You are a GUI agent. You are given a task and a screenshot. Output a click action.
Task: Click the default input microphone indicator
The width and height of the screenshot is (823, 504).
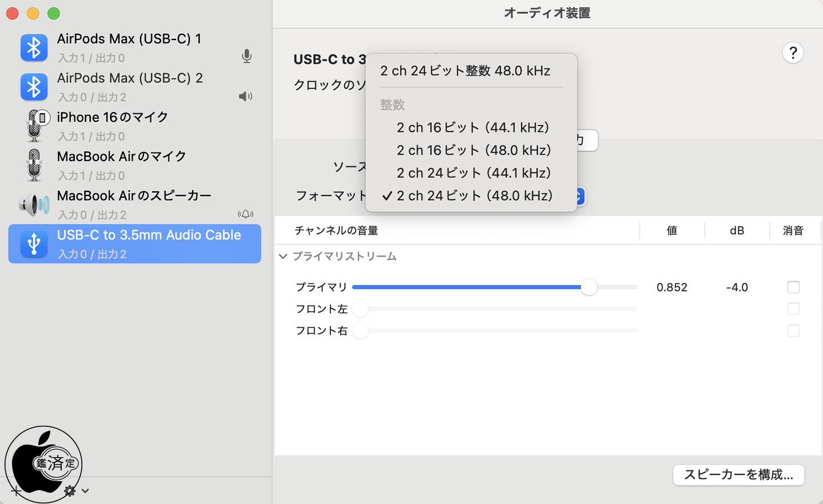[246, 56]
